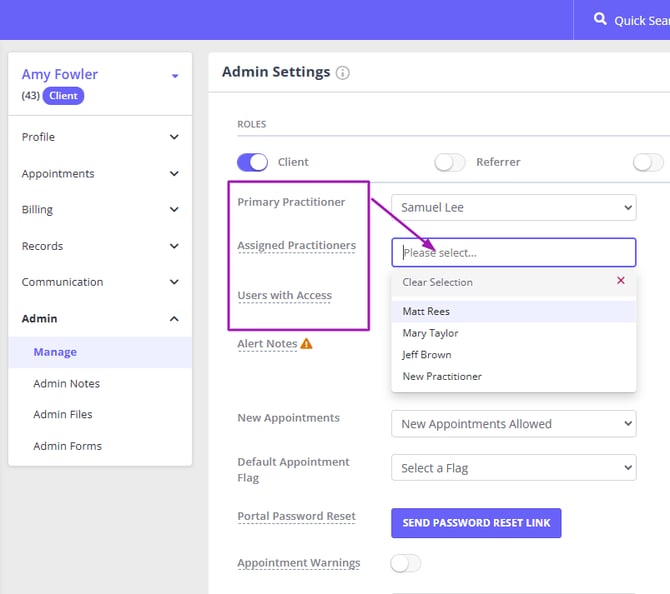The width and height of the screenshot is (670, 594).
Task: Click Send Password Reset Link button
Action: pyautogui.click(x=476, y=523)
